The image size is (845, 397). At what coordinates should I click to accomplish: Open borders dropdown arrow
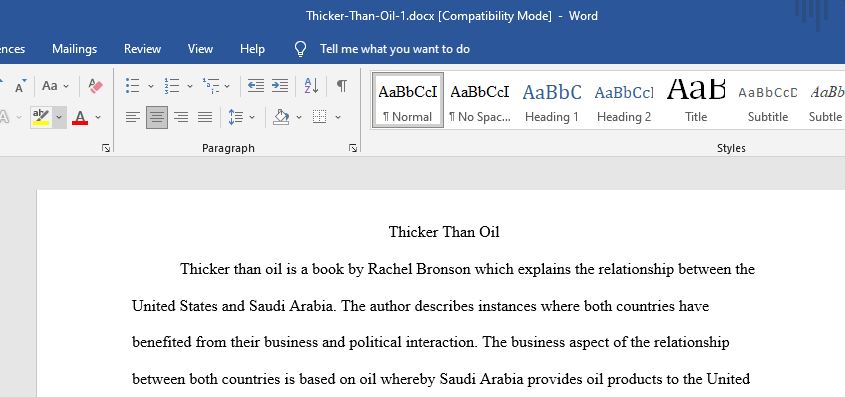(338, 117)
